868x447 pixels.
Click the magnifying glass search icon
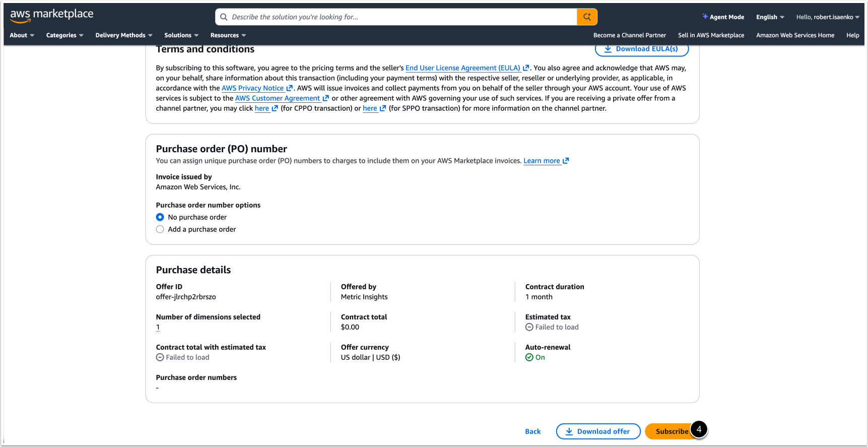(x=224, y=17)
